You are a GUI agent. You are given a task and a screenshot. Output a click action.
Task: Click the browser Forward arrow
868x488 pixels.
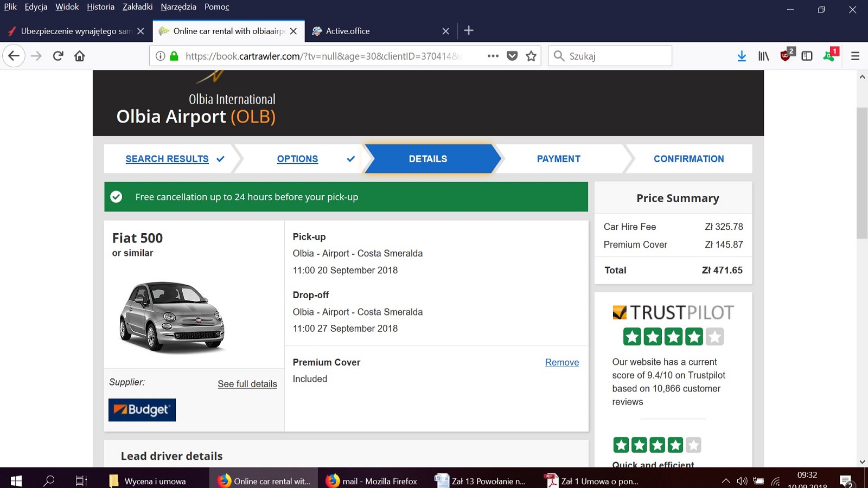[x=36, y=56]
